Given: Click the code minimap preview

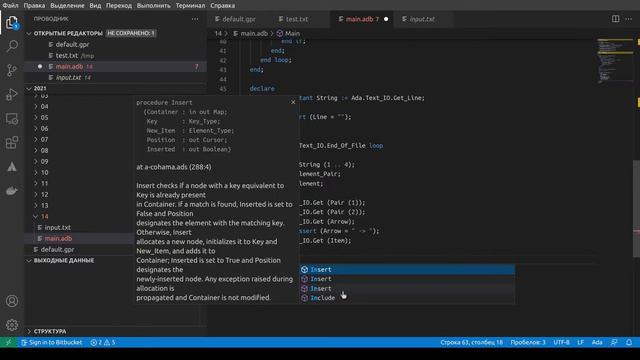Looking at the screenshot, I should coord(615,60).
